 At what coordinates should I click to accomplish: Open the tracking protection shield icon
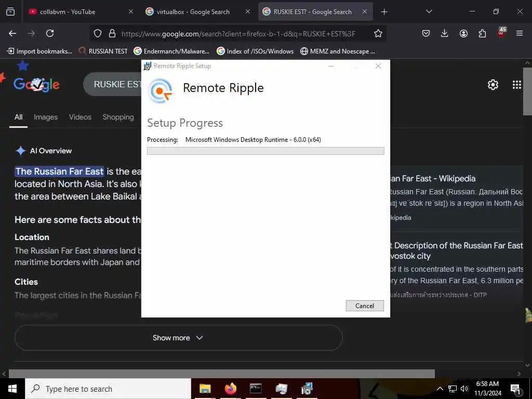tap(98, 33)
